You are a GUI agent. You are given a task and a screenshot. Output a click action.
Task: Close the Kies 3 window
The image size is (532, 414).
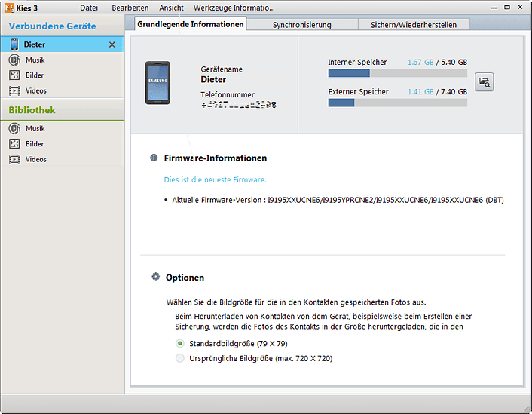[x=520, y=7]
